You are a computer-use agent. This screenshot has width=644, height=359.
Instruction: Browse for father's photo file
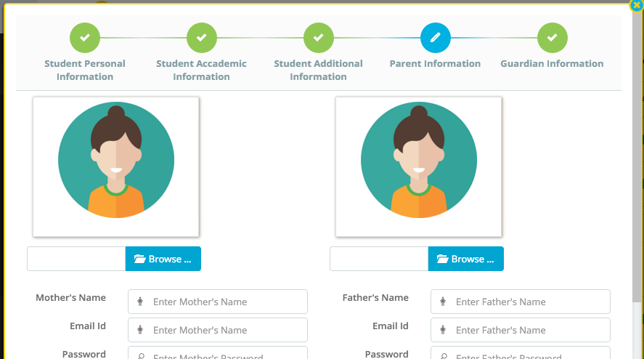pos(465,259)
